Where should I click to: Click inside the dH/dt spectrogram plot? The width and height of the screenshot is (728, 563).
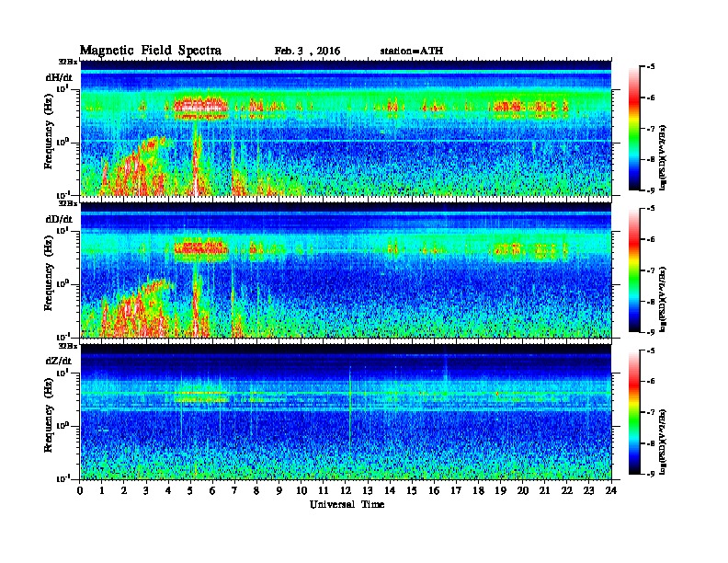click(346, 128)
